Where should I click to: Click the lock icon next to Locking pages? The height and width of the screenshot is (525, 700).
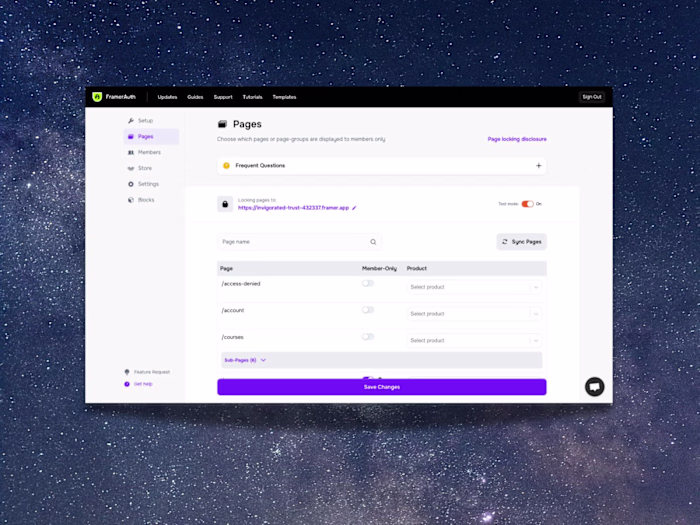coord(225,204)
